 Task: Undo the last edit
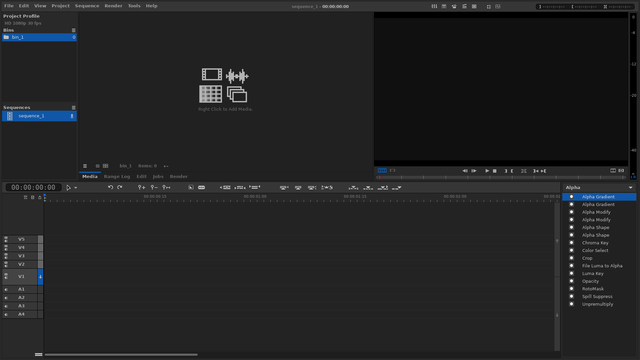(110, 187)
